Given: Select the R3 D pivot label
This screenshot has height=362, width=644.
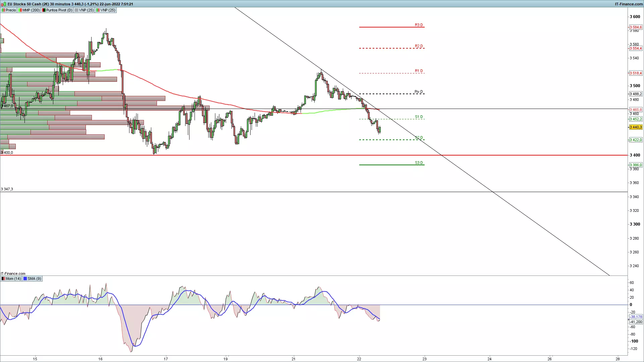Looking at the screenshot, I should (419, 25).
